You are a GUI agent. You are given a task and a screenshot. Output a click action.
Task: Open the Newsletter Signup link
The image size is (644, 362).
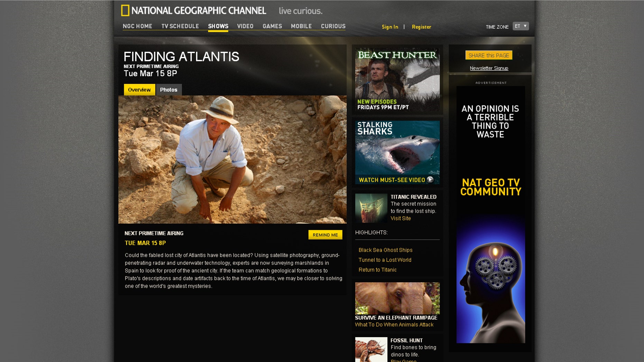(x=489, y=68)
